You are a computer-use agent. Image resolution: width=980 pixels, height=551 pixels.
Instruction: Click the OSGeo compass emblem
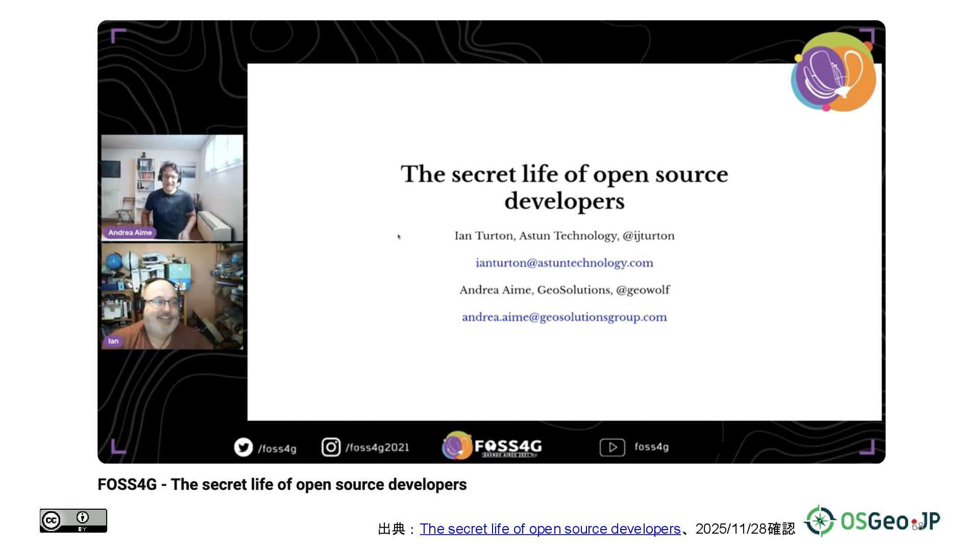[820, 521]
